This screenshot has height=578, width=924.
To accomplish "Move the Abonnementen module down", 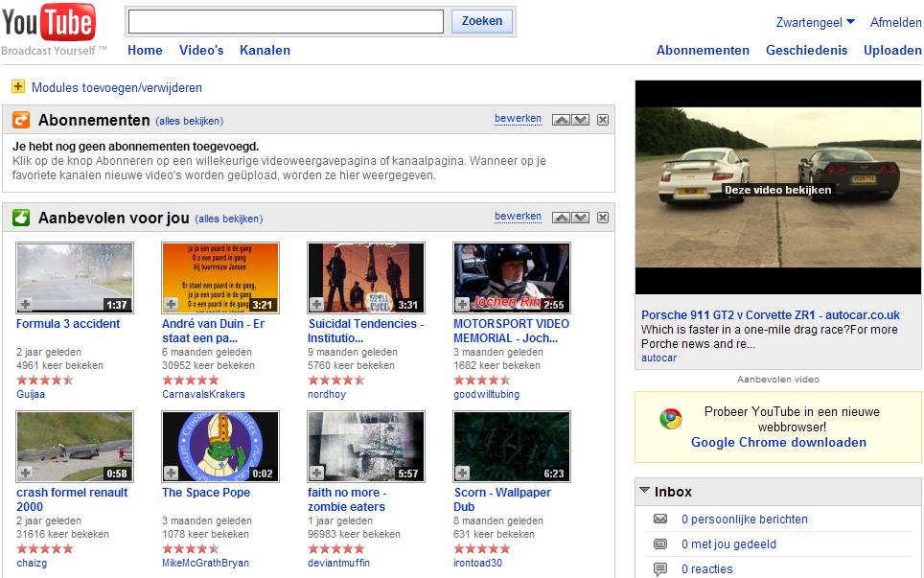I will coord(580,120).
